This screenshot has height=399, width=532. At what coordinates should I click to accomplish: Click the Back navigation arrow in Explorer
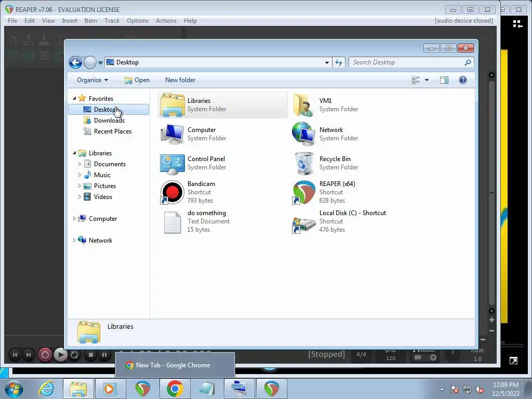(x=75, y=62)
